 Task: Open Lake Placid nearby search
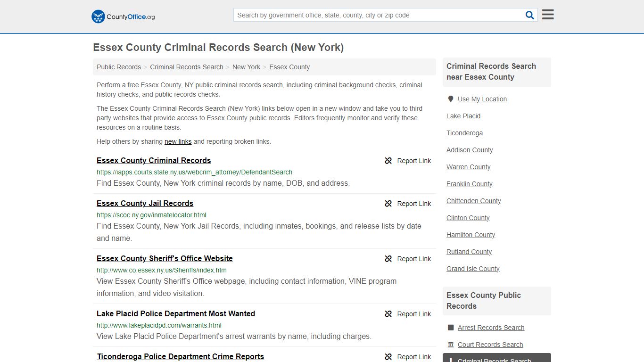click(463, 116)
